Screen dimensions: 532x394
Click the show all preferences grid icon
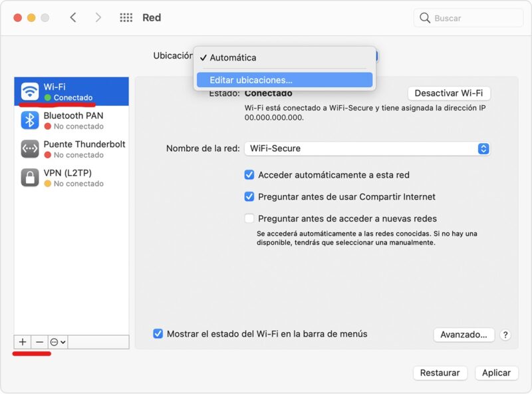pyautogui.click(x=126, y=17)
